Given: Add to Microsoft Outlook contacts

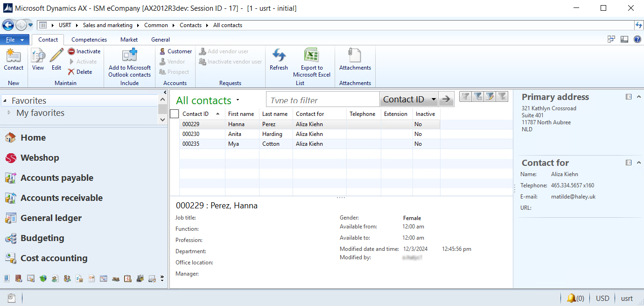Looking at the screenshot, I should [x=130, y=63].
